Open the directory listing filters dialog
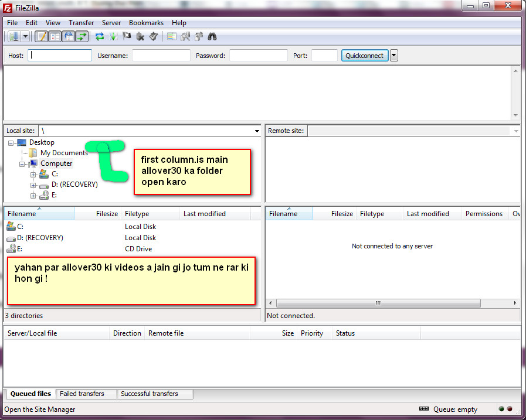This screenshot has width=526, height=420. [171, 36]
